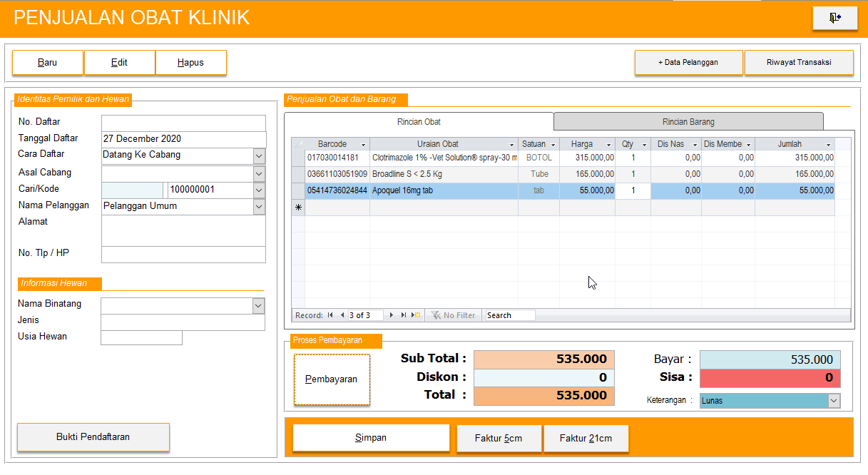
Task: Go to next record arrow
Action: coord(392,315)
